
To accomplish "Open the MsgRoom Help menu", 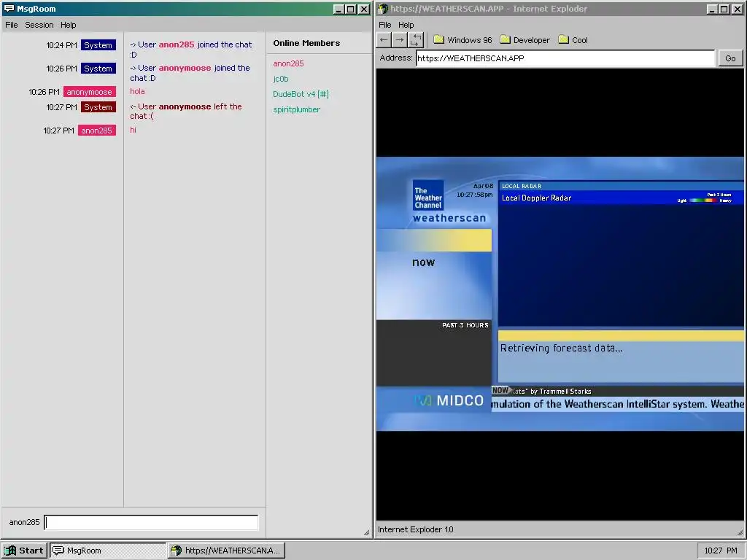I will (68, 25).
